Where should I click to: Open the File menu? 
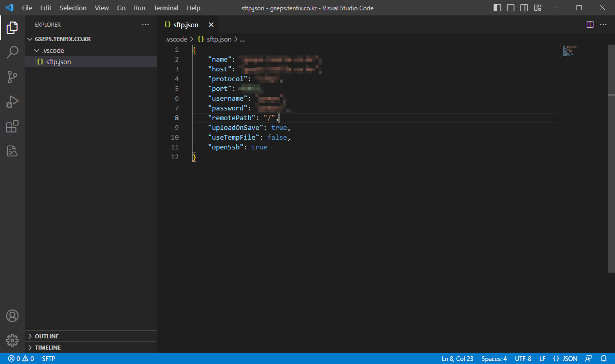tap(27, 8)
